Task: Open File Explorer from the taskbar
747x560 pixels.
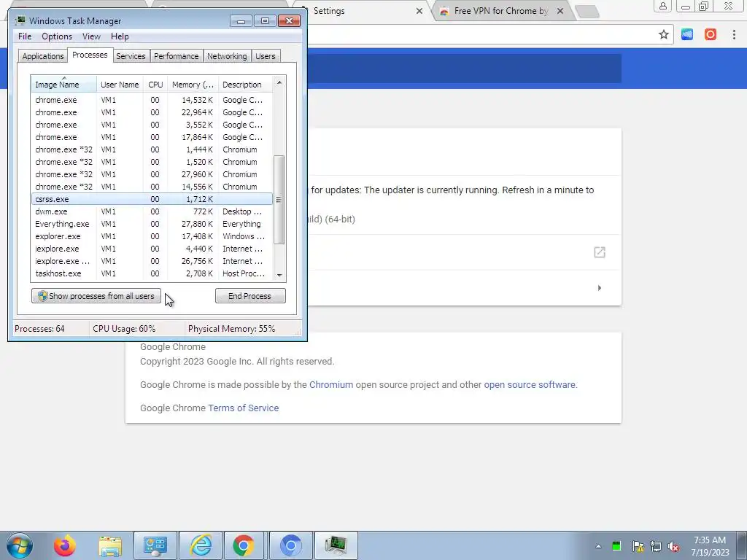Action: click(110, 545)
